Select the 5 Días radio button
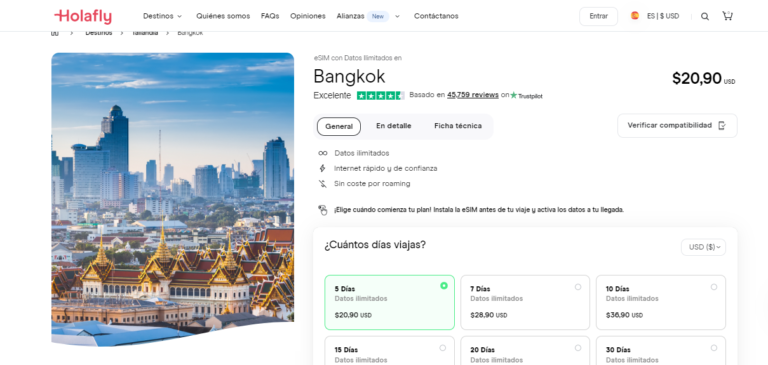This screenshot has width=768, height=365. (x=444, y=286)
